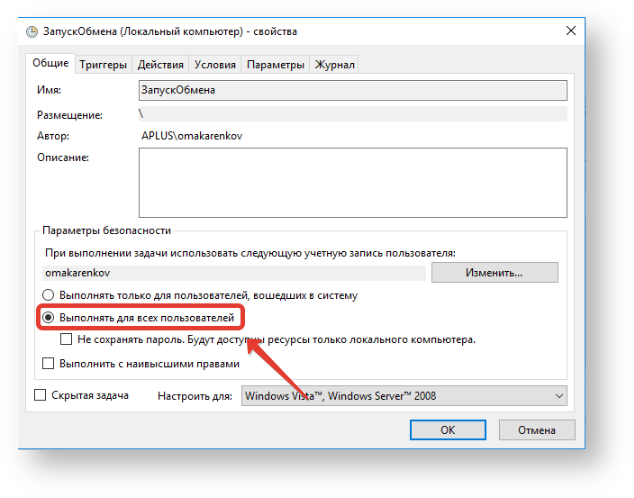Switch to the Общие tab

coord(50,63)
